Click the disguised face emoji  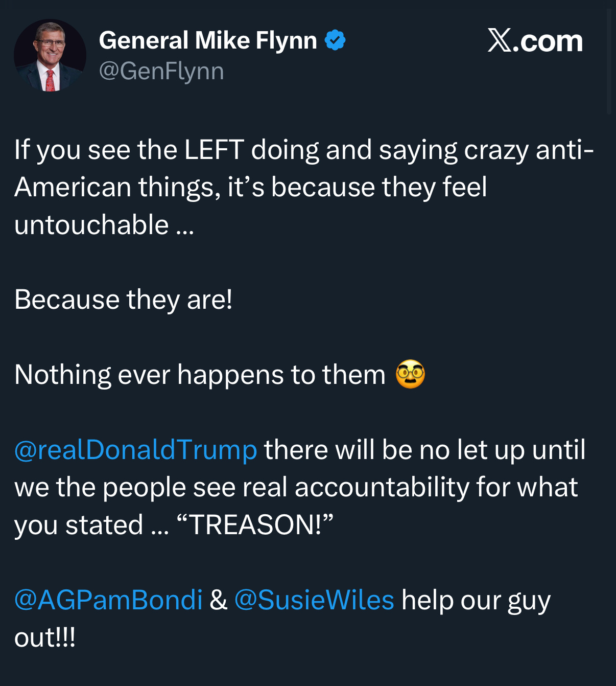point(410,374)
